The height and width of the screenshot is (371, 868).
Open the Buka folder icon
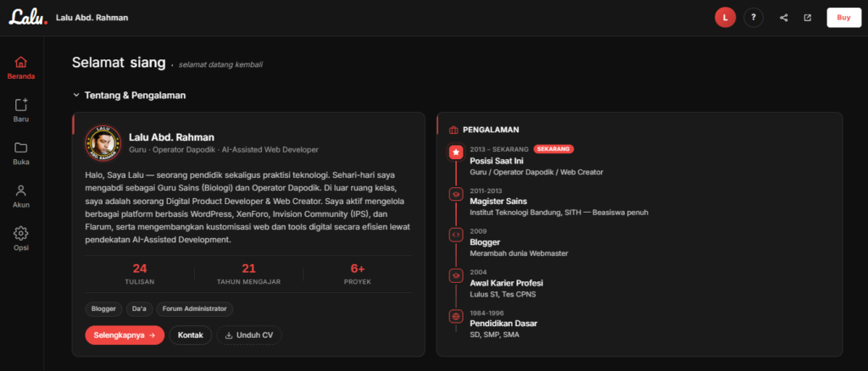(x=21, y=147)
